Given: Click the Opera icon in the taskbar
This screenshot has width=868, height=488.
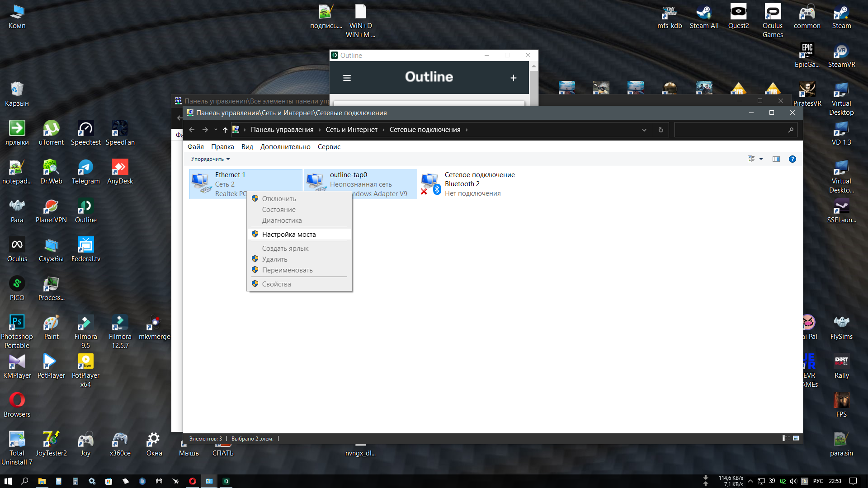Looking at the screenshot, I should 193,481.
